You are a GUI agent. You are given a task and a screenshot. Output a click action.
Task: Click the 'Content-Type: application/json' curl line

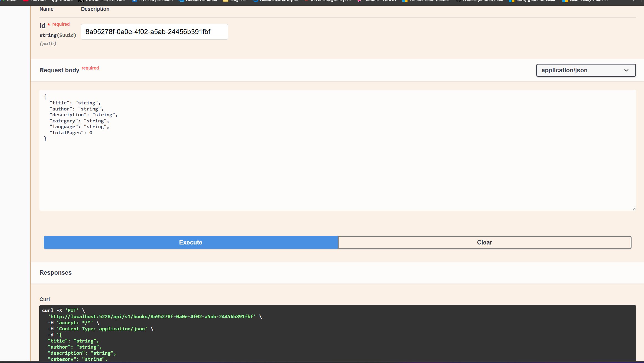(101, 329)
